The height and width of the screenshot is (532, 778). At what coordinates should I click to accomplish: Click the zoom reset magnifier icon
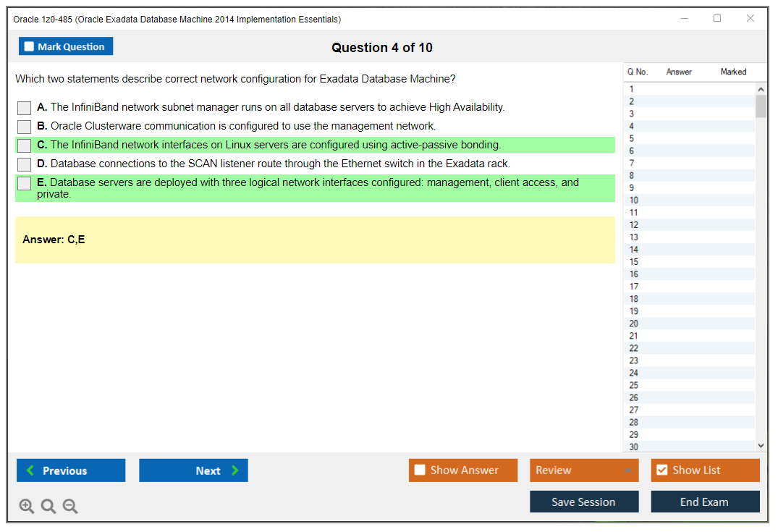48,507
